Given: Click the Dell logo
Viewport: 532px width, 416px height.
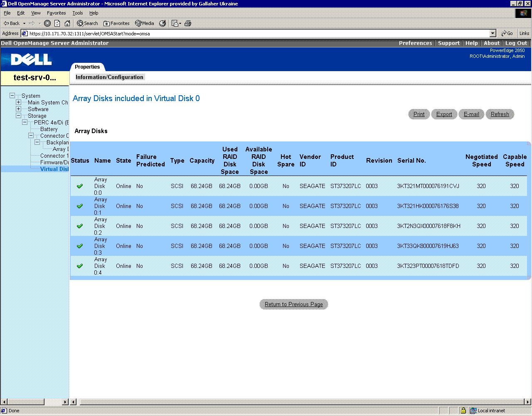Looking at the screenshot, I should 31,59.
